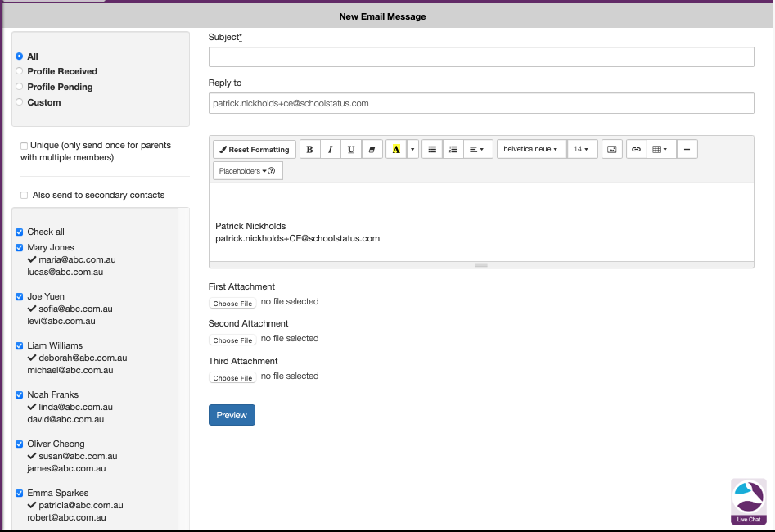The height and width of the screenshot is (532, 775).
Task: Insert a hyperlink with the link icon
Action: point(636,150)
